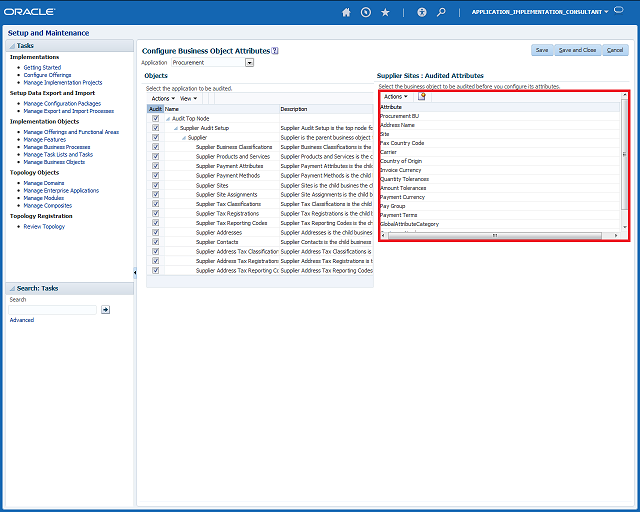Click the Configure Attributes icon beside Actions

click(422, 96)
